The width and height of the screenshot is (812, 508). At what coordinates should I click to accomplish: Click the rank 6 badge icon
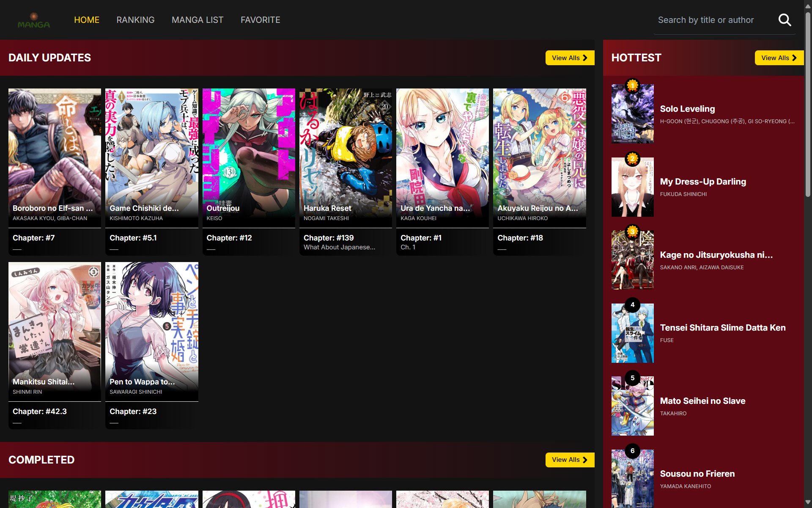coord(632,451)
